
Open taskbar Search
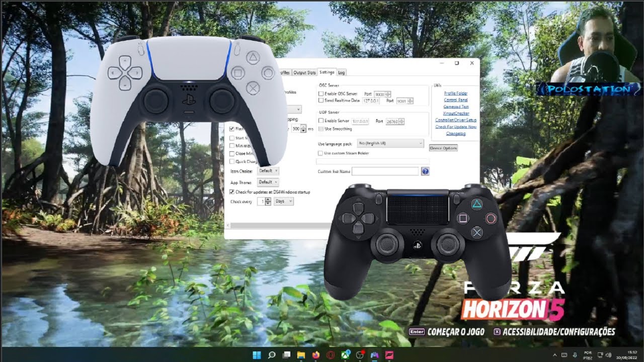(272, 355)
